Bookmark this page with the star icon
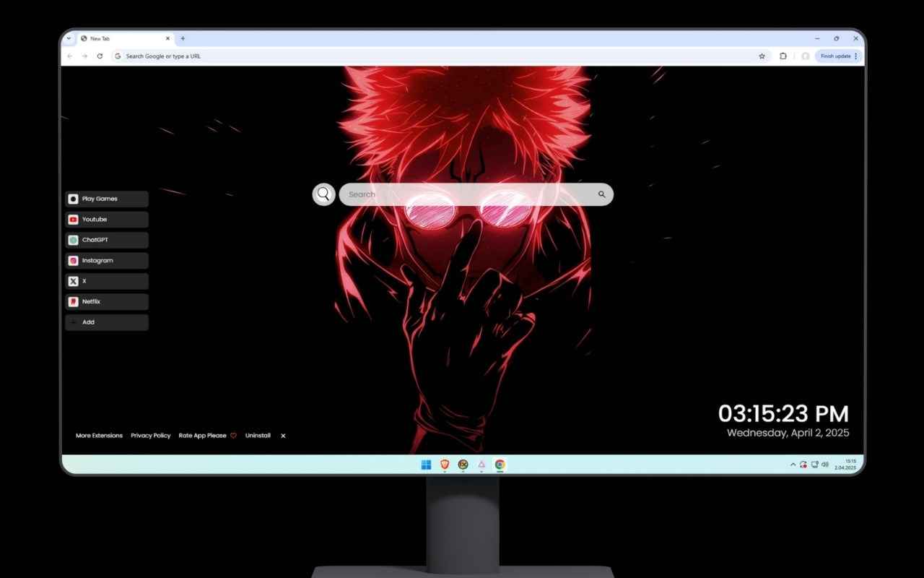 762,56
